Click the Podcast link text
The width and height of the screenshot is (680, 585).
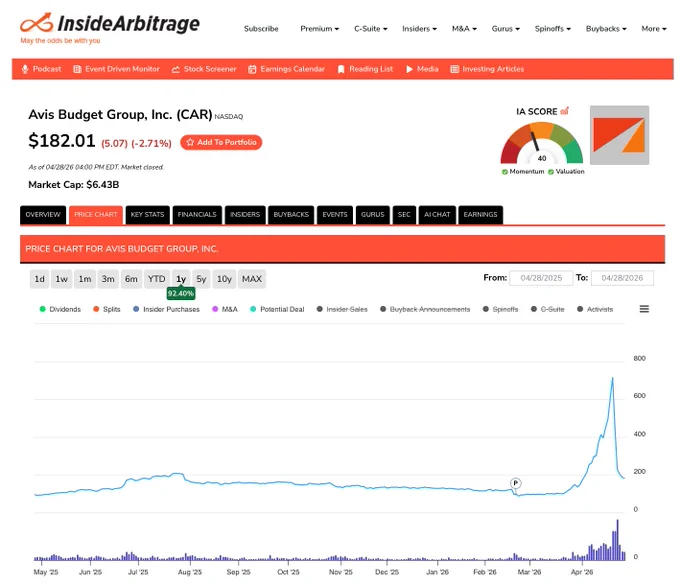47,69
